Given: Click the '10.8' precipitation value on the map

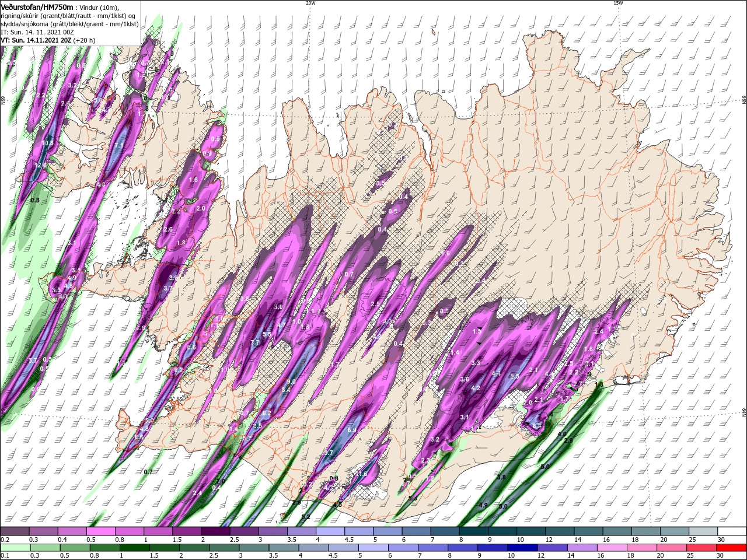Looking at the screenshot, I should (x=48, y=143).
